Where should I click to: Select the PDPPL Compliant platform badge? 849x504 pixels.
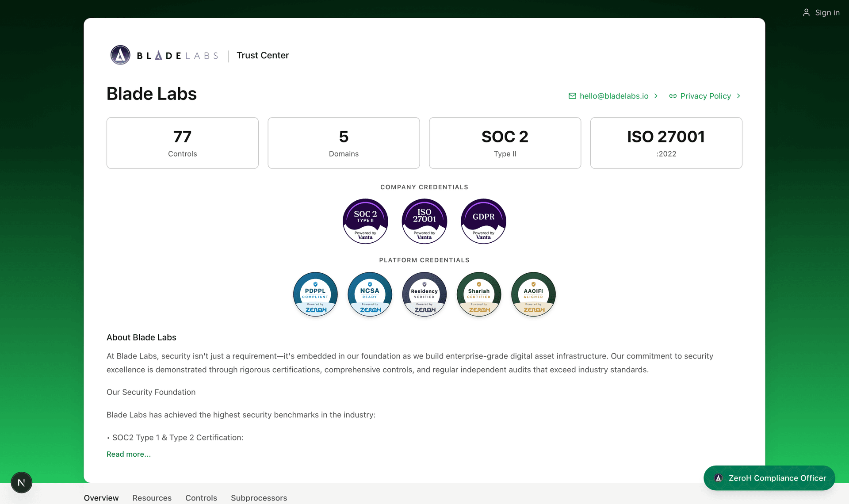click(315, 294)
